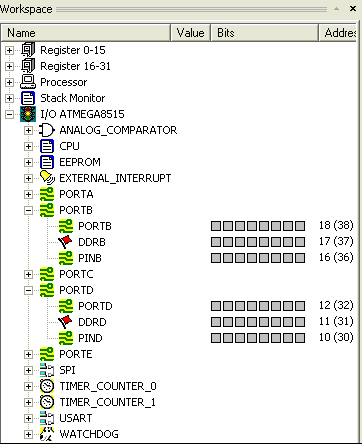The width and height of the screenshot is (362, 445).
Task: Toggle the rightmost bit of PIND
Action: 300,338
